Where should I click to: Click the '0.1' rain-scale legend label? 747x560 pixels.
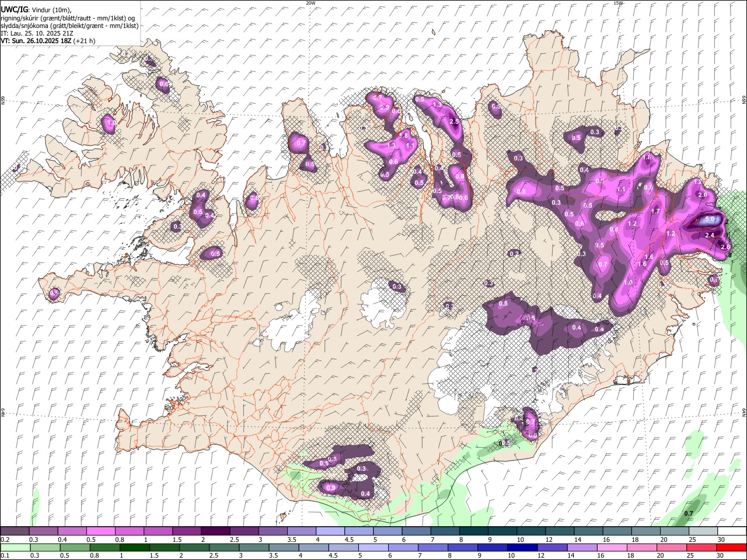4,555
